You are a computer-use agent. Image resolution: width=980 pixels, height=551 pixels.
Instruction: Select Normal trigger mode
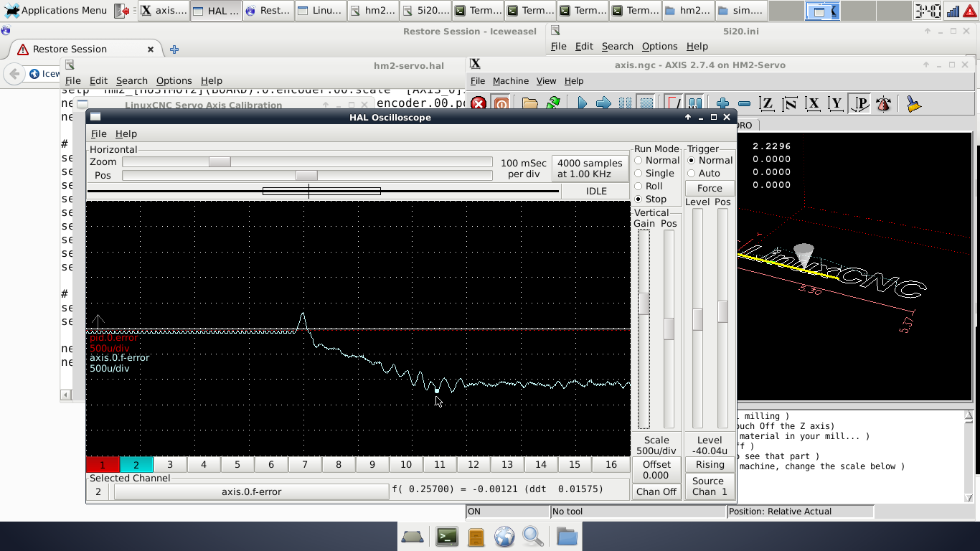(710, 161)
